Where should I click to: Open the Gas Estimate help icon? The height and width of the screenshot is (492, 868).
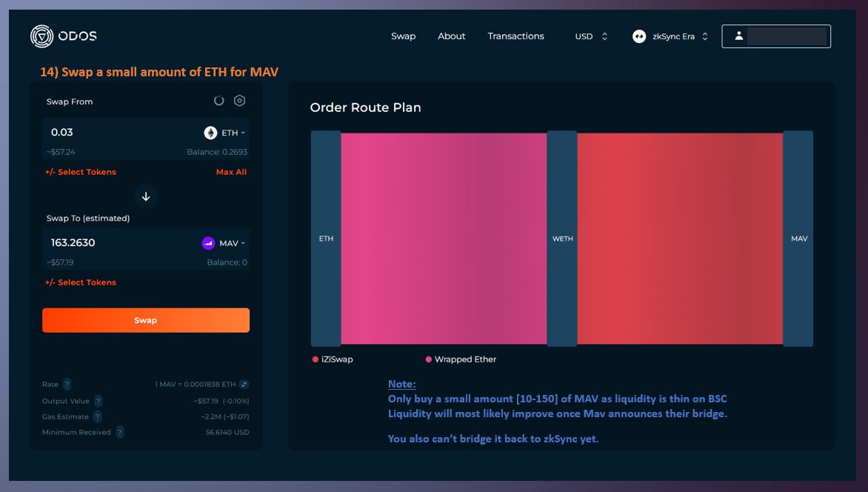(98, 416)
